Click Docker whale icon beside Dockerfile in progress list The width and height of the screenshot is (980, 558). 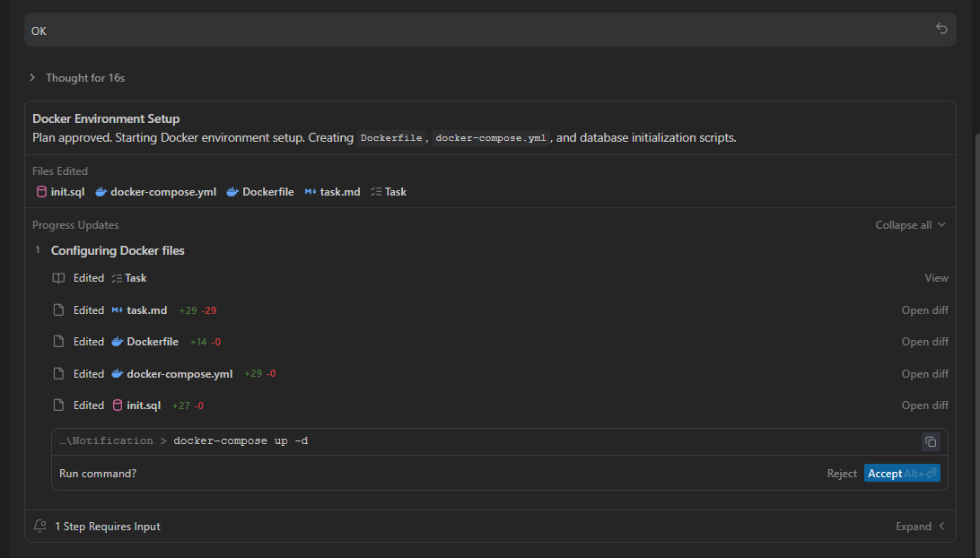tap(117, 342)
